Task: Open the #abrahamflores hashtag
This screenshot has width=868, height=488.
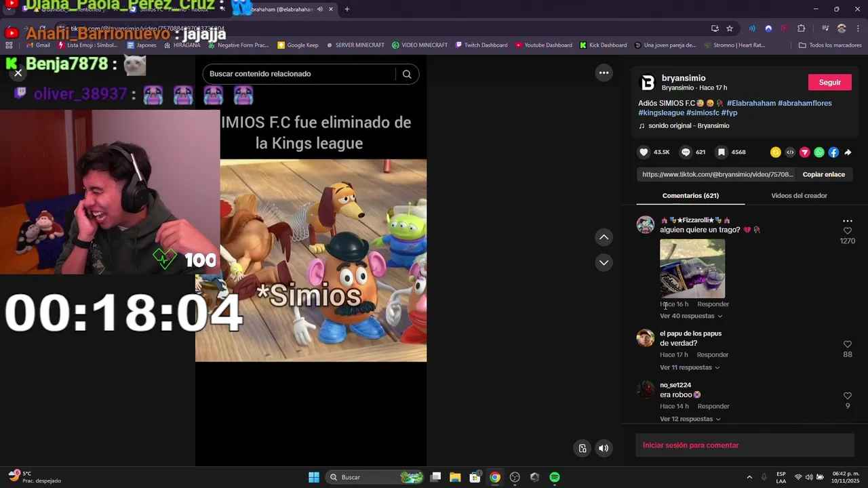Action: click(804, 103)
